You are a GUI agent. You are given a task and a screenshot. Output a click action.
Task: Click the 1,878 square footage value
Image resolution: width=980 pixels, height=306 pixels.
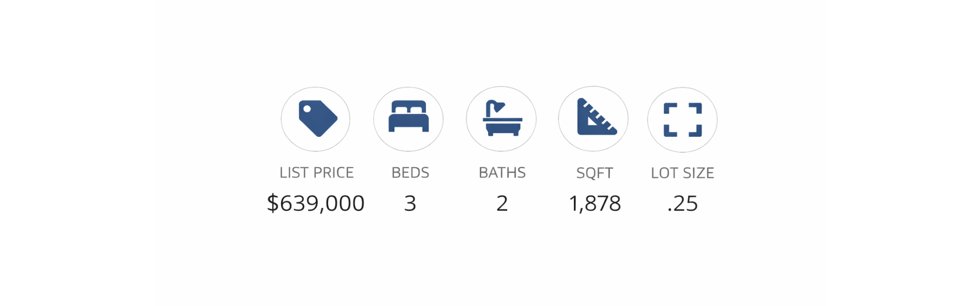pos(594,204)
